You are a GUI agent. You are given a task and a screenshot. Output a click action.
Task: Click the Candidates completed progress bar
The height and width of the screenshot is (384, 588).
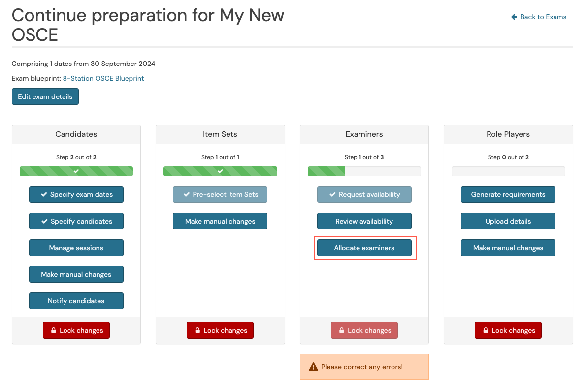coord(76,171)
